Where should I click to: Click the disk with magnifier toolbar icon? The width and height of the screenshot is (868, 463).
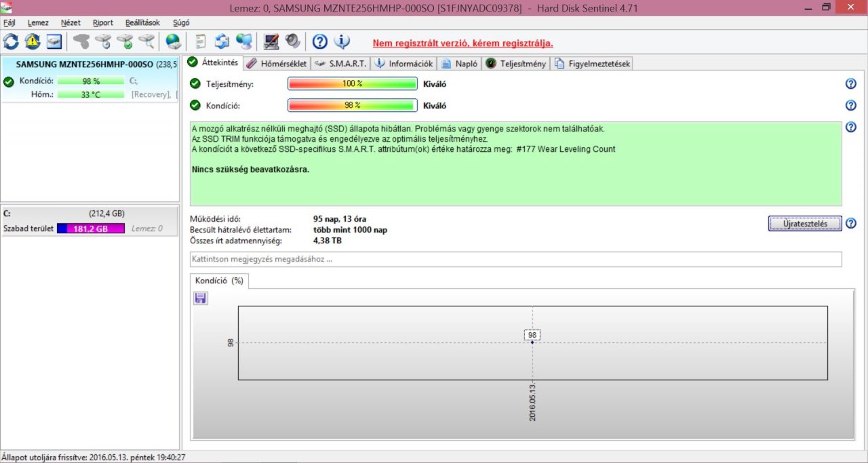146,41
